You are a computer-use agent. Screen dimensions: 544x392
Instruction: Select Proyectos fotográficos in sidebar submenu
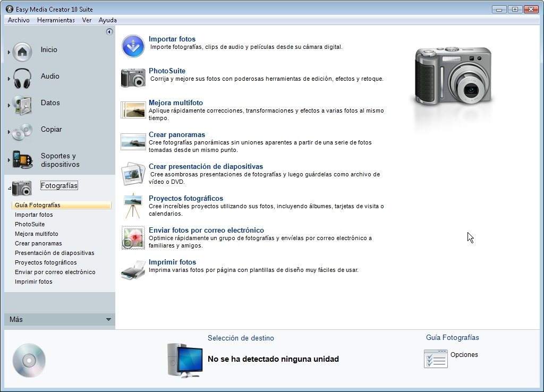46,262
